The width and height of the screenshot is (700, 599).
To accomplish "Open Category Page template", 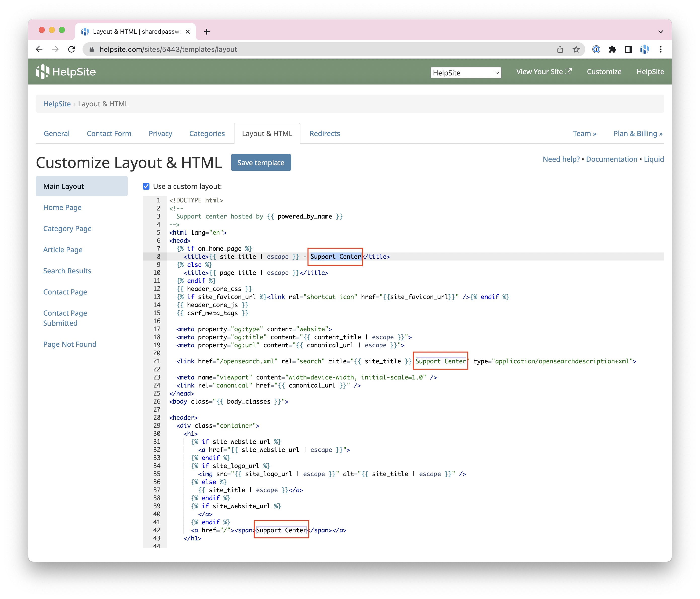I will [x=67, y=229].
